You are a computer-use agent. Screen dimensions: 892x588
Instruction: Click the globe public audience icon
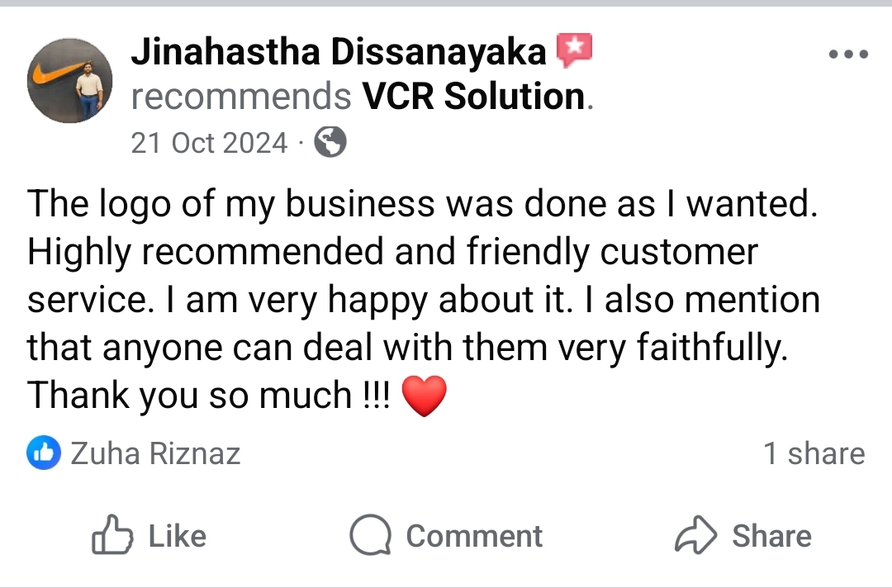330,143
